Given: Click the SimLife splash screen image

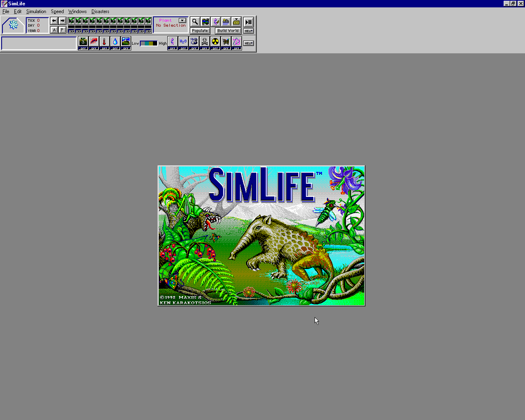Looking at the screenshot, I should click(261, 236).
